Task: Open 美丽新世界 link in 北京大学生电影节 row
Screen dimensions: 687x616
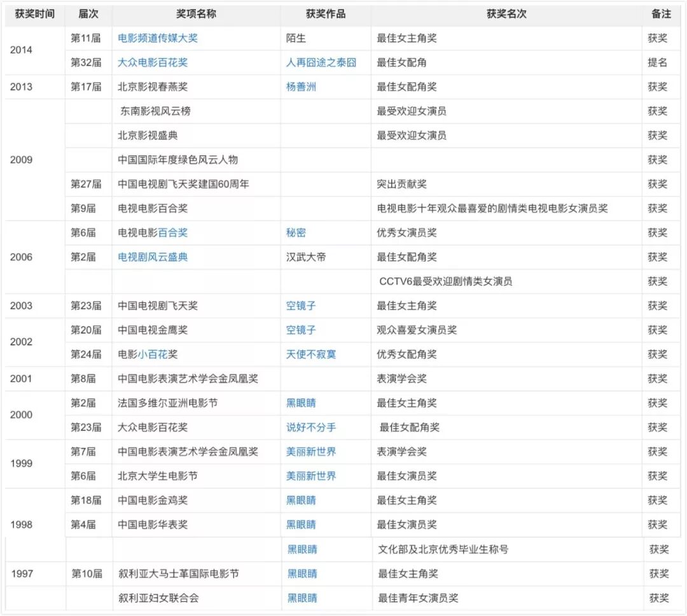Action: coord(311,476)
